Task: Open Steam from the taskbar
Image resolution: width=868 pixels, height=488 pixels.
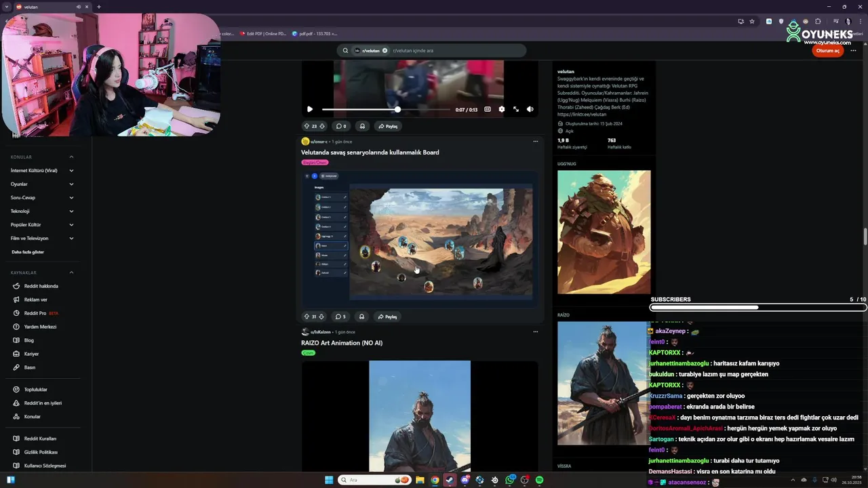Action: 450,480
